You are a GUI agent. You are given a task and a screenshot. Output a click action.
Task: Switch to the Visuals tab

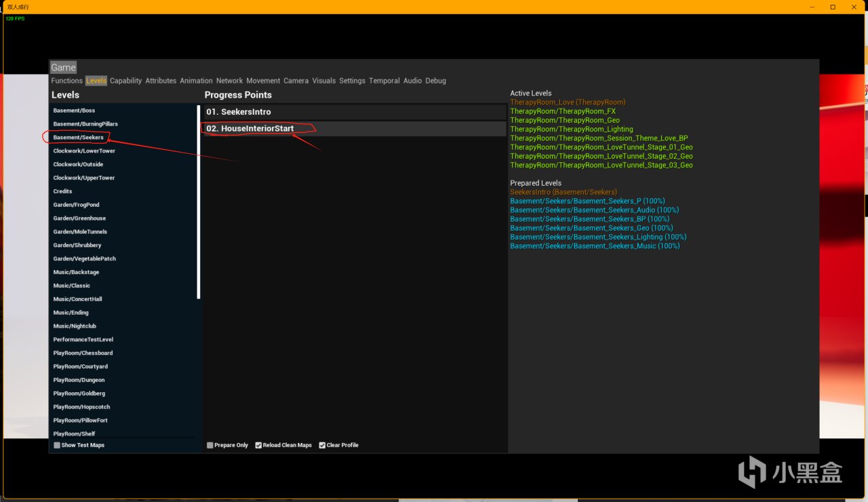coord(324,81)
